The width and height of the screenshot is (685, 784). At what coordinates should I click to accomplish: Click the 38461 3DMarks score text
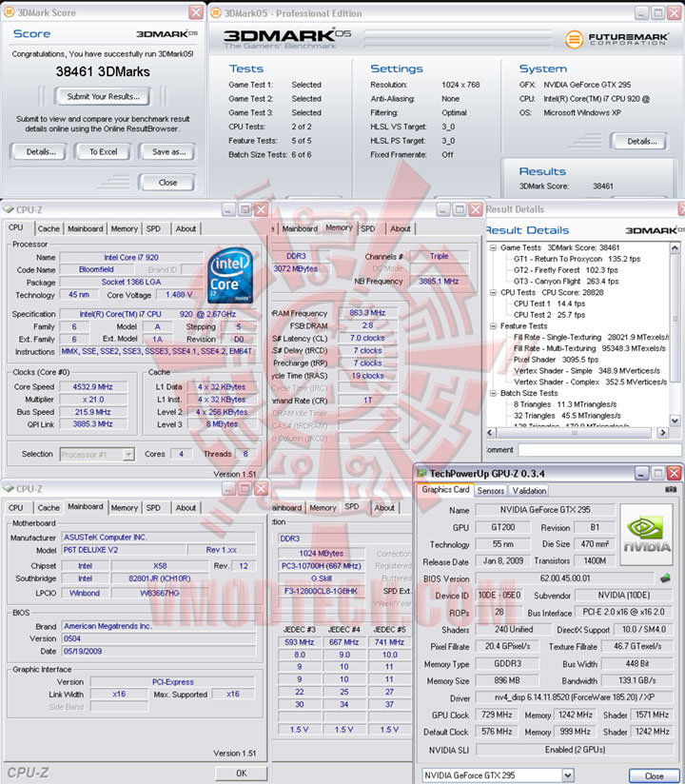click(103, 71)
